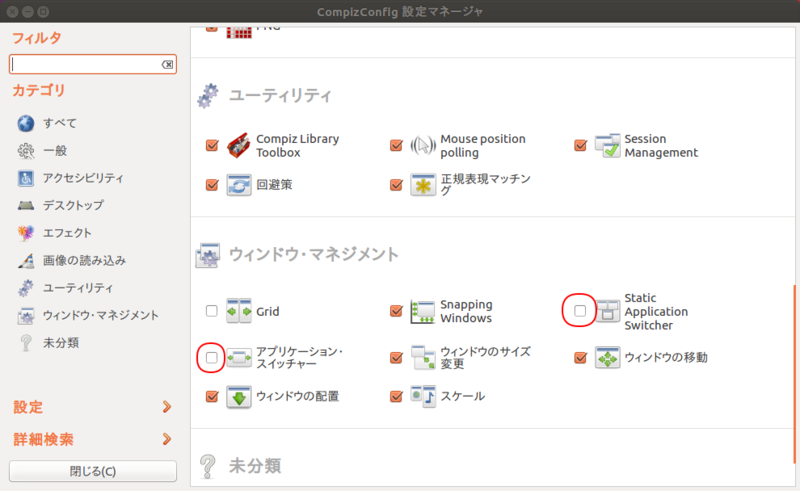The width and height of the screenshot is (800, 491).
Task: Uncheck the Session Management plugin
Action: coord(580,145)
